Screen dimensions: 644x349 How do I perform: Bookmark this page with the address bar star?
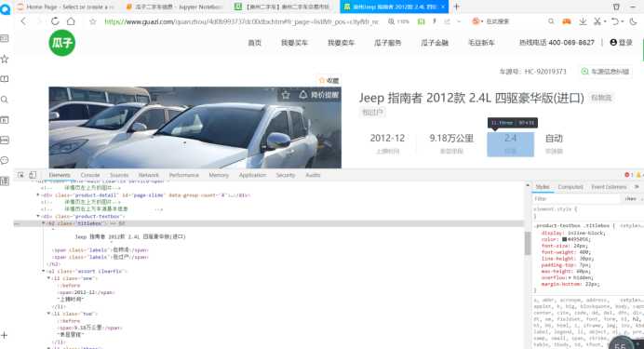point(93,21)
